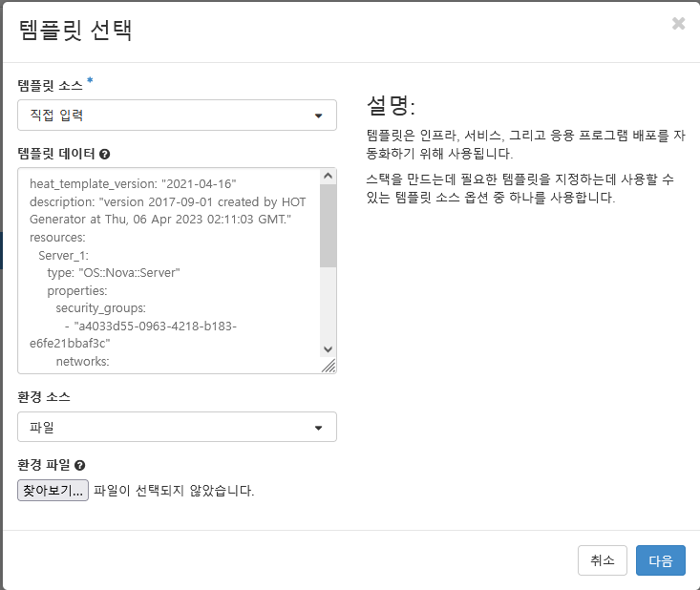700x590 pixels.
Task: Click the networks: line in template
Action: [x=82, y=362]
